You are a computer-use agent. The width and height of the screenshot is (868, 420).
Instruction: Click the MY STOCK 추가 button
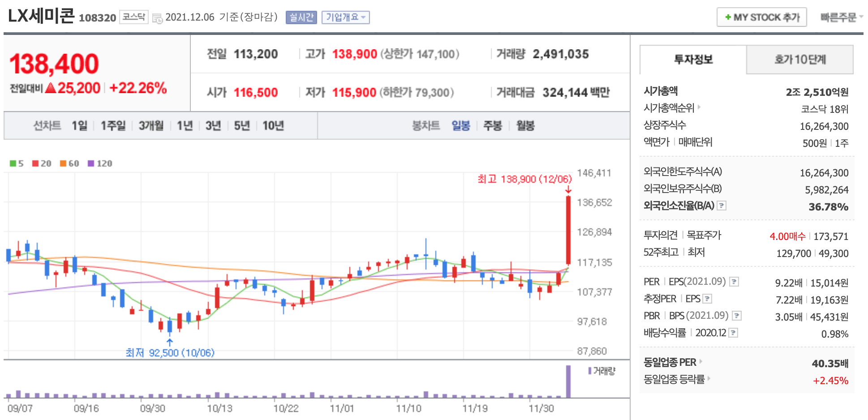762,17
